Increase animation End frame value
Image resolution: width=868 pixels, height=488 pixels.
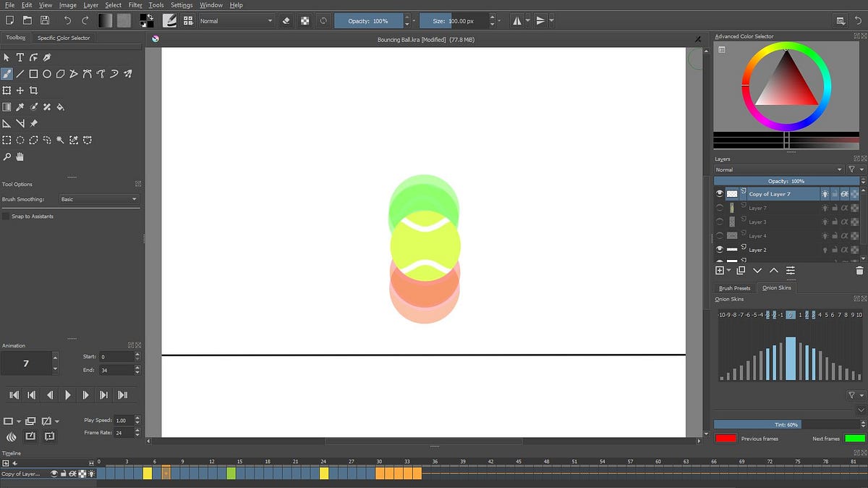(x=137, y=367)
